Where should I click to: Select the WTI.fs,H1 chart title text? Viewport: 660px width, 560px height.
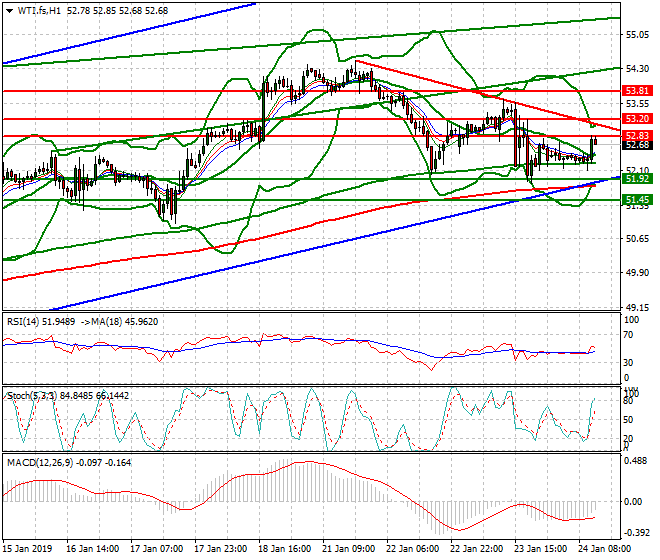(40, 11)
